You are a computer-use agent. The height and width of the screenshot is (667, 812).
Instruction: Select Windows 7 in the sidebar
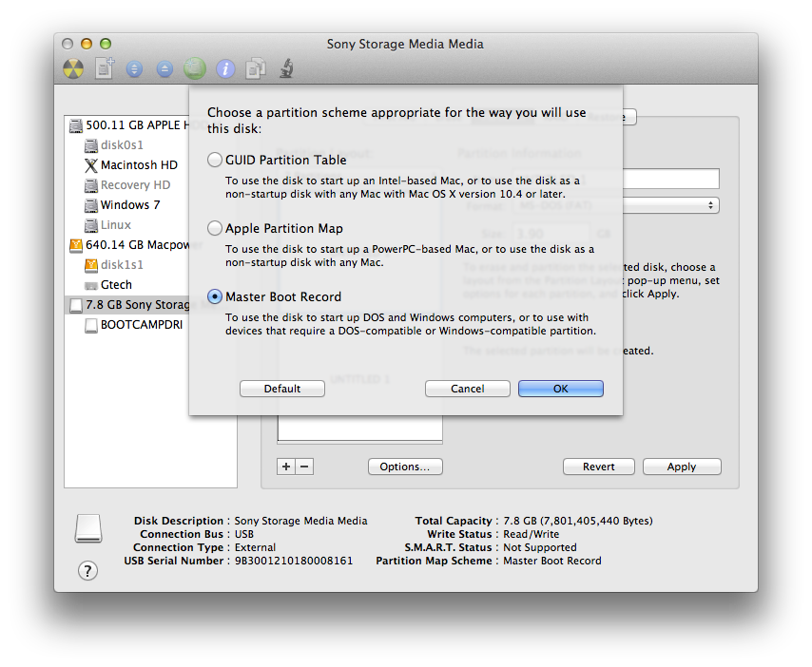(130, 205)
